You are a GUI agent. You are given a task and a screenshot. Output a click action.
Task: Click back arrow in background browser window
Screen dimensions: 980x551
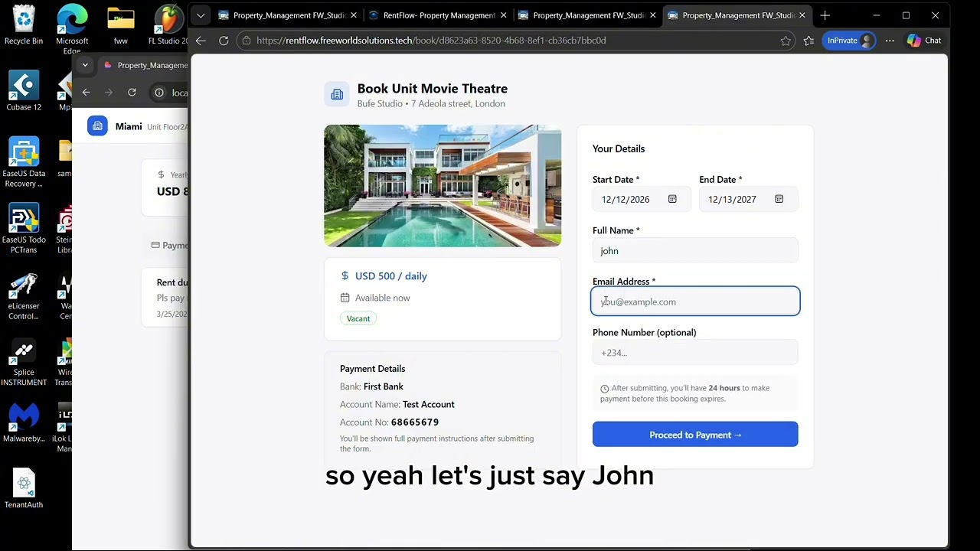point(86,93)
